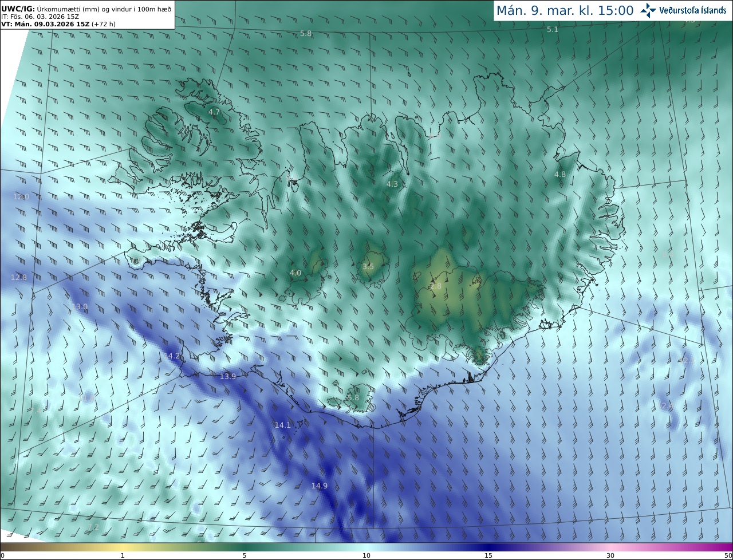Click the Veðurstofa Íslands logo icon
The width and height of the screenshot is (733, 560).
[649, 10]
